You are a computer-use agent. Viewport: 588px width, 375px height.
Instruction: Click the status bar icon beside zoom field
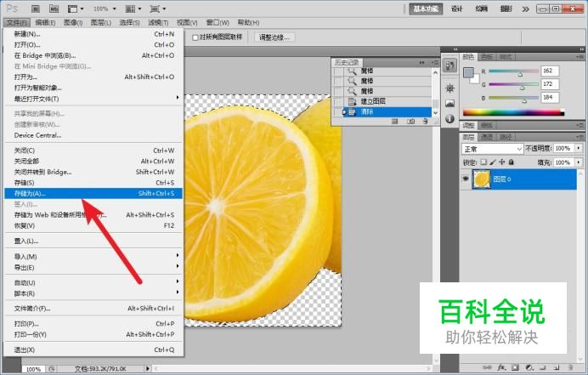click(52, 369)
